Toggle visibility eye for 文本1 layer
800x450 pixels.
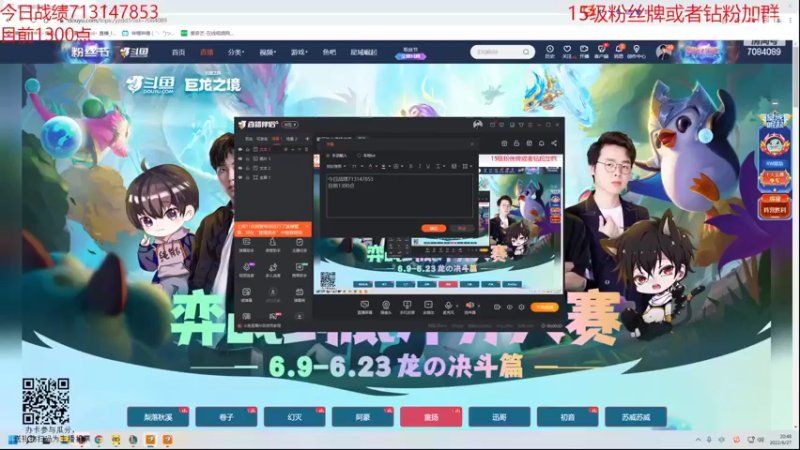240,149
